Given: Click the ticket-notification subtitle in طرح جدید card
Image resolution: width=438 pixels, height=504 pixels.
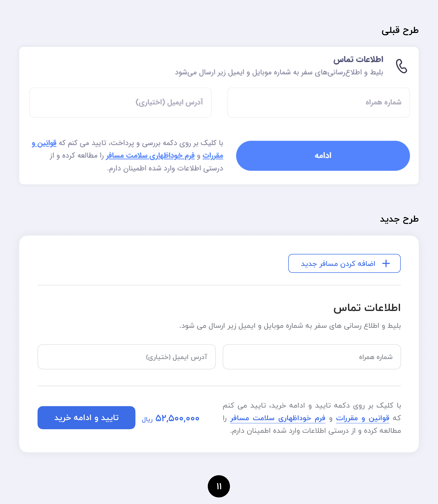Looking at the screenshot, I should tap(290, 326).
